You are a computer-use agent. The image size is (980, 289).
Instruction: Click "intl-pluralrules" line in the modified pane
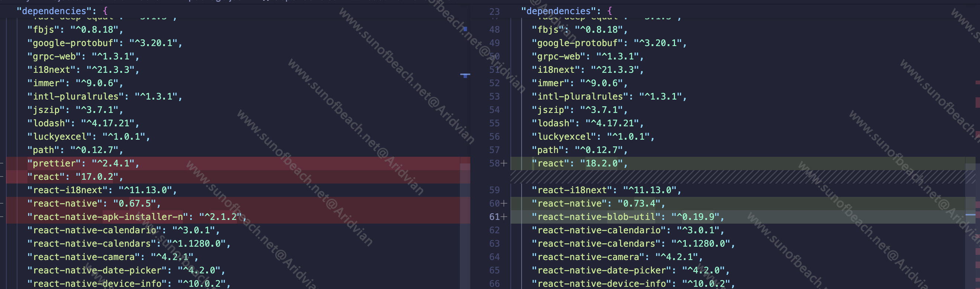click(609, 97)
